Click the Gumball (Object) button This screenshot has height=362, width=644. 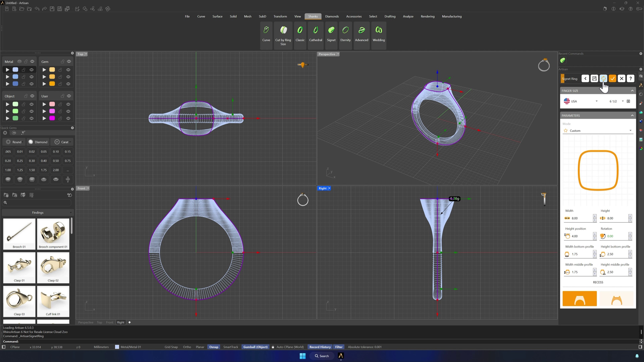tap(256, 347)
